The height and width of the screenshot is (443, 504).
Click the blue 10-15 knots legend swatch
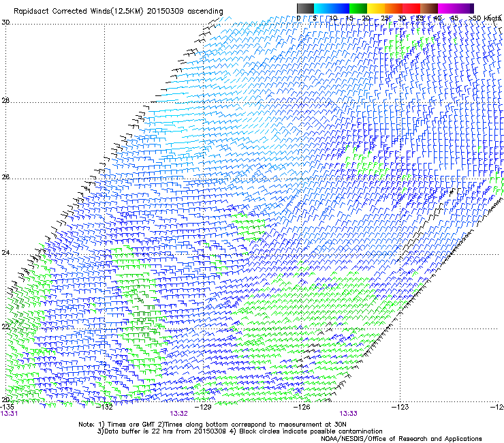(x=341, y=9)
